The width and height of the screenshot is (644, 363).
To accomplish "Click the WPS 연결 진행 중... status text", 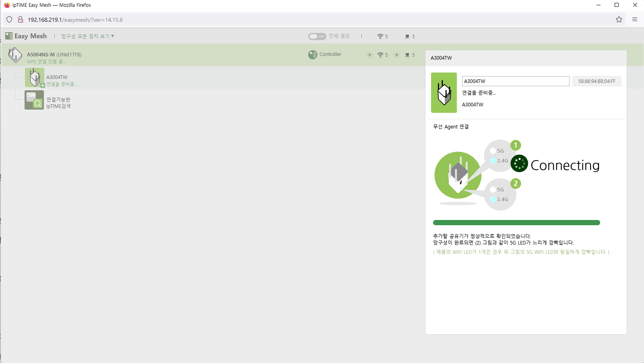I will click(x=46, y=62).
